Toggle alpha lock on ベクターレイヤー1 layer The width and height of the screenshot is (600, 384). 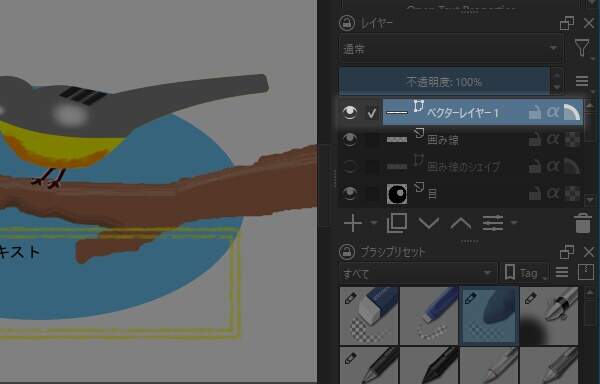click(553, 112)
